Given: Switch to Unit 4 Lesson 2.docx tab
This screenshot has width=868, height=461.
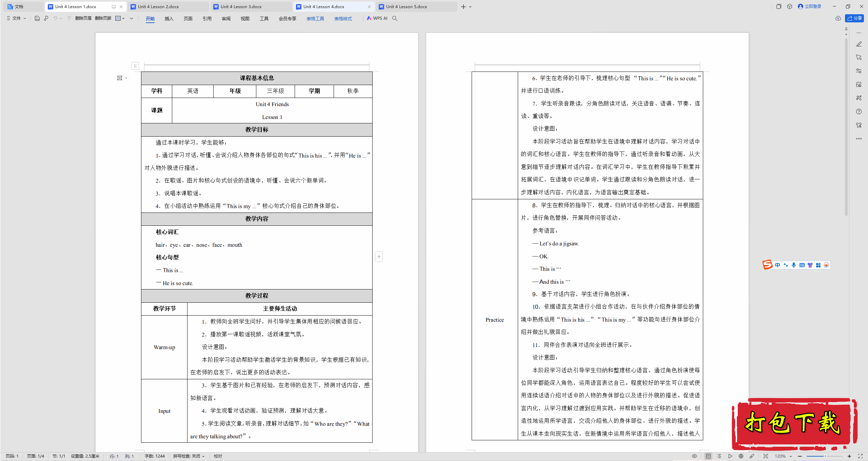Looking at the screenshot, I should (x=168, y=6).
